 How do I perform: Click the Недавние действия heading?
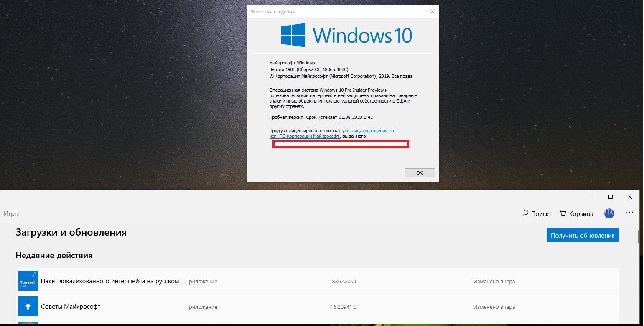click(54, 255)
